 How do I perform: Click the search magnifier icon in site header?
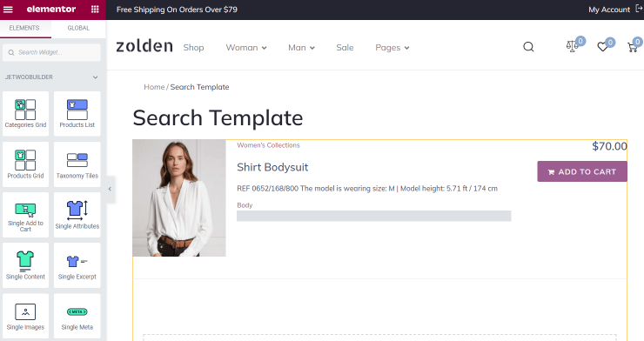(528, 47)
